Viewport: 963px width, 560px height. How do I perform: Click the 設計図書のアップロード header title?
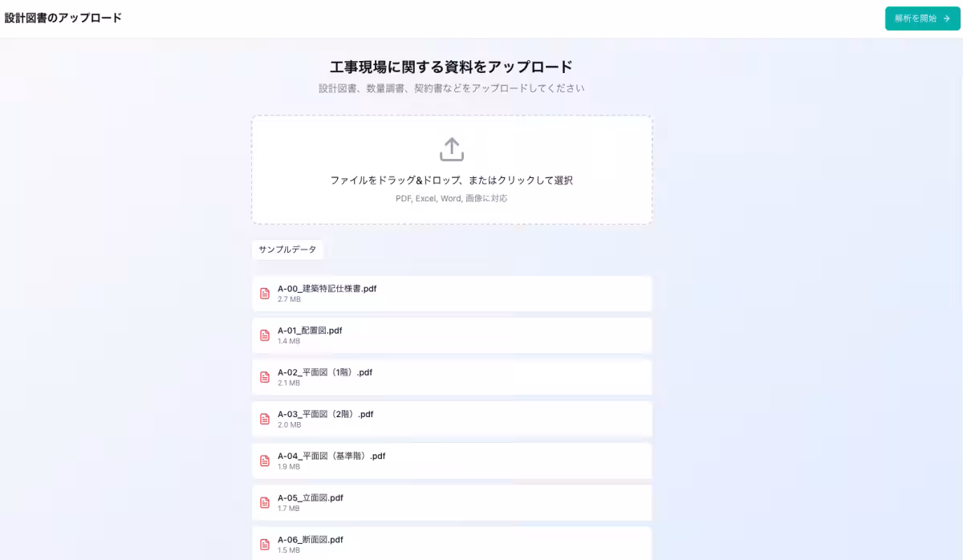[x=63, y=18]
